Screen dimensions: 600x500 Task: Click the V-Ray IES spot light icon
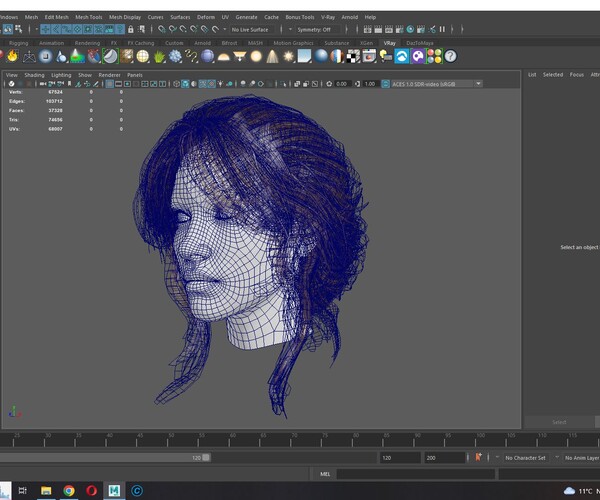[x=272, y=57]
